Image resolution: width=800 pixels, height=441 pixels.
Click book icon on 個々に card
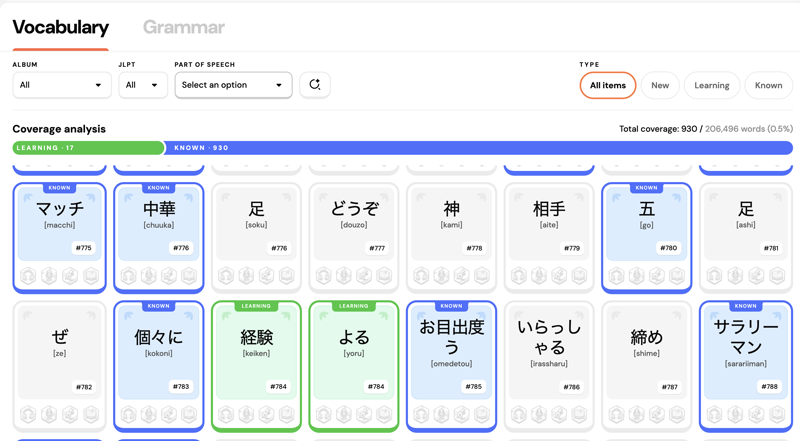[x=189, y=414]
